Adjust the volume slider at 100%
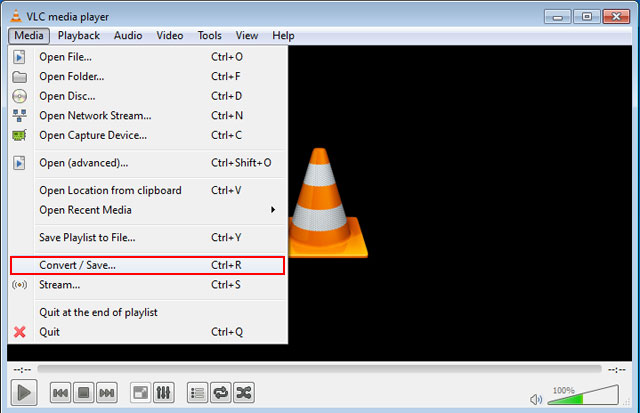This screenshot has height=413, width=640. [583, 394]
